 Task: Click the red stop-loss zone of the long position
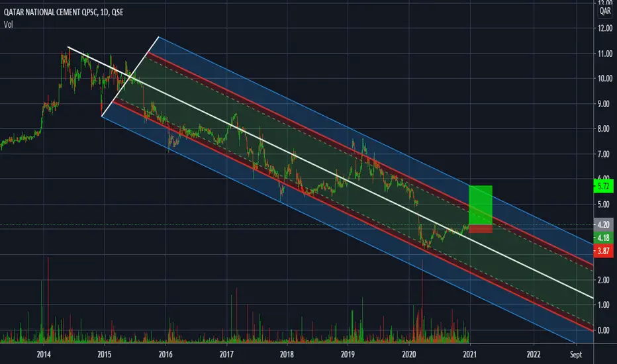point(481,229)
